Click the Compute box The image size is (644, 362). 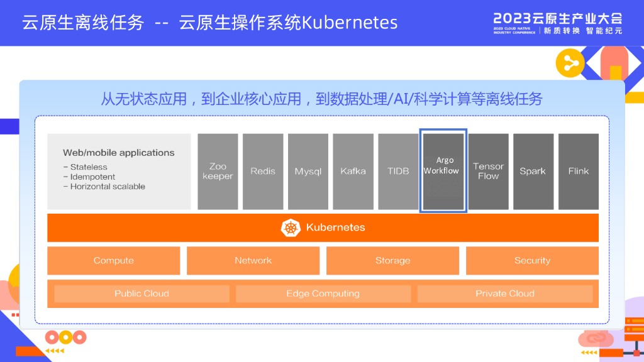pyautogui.click(x=114, y=261)
